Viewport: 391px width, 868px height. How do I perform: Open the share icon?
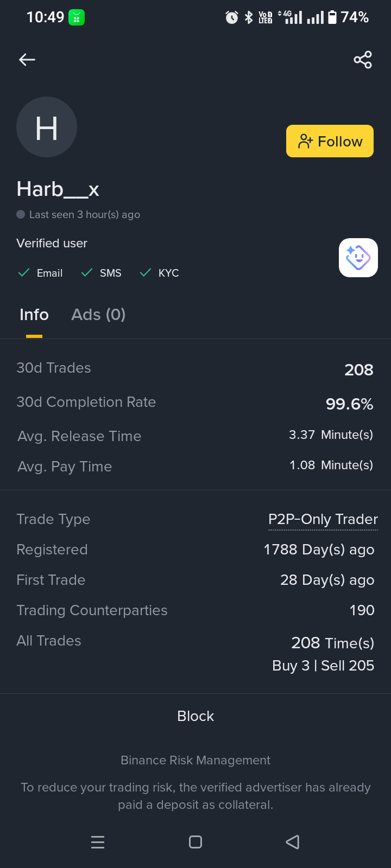click(x=363, y=60)
